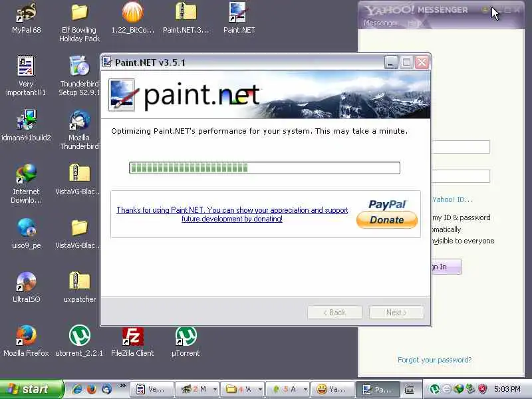This screenshot has width=532, height=399.
Task: Click the 5:03 PM system clock
Action: (x=507, y=389)
